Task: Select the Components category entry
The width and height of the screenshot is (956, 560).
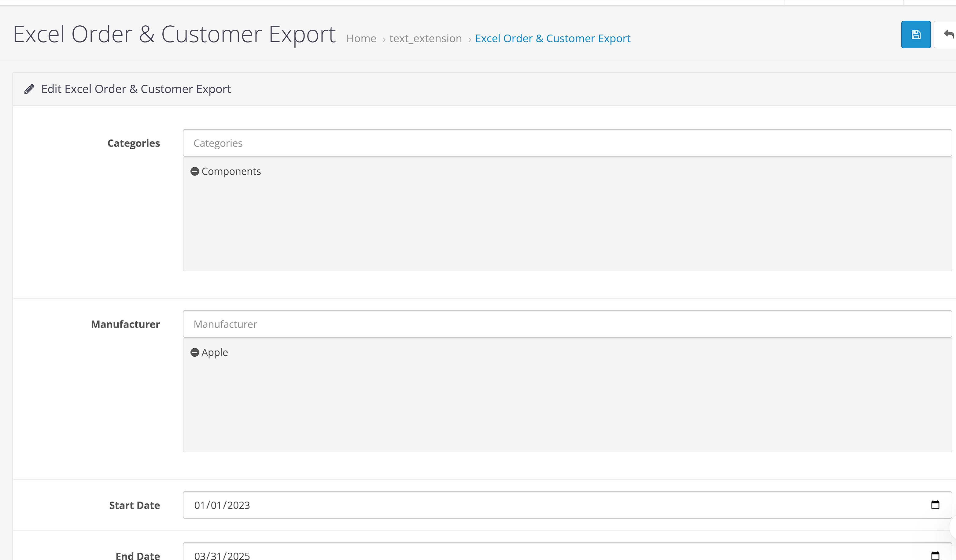Action: tap(231, 172)
